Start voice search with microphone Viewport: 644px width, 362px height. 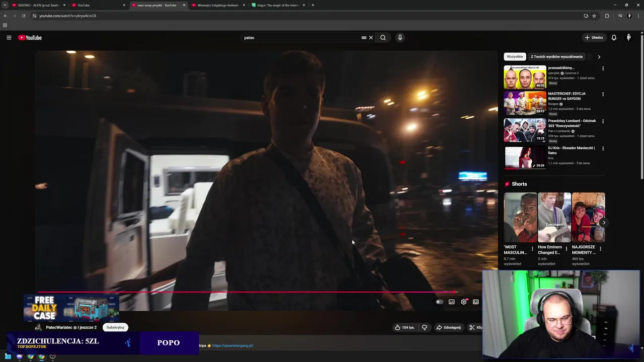pos(400,38)
